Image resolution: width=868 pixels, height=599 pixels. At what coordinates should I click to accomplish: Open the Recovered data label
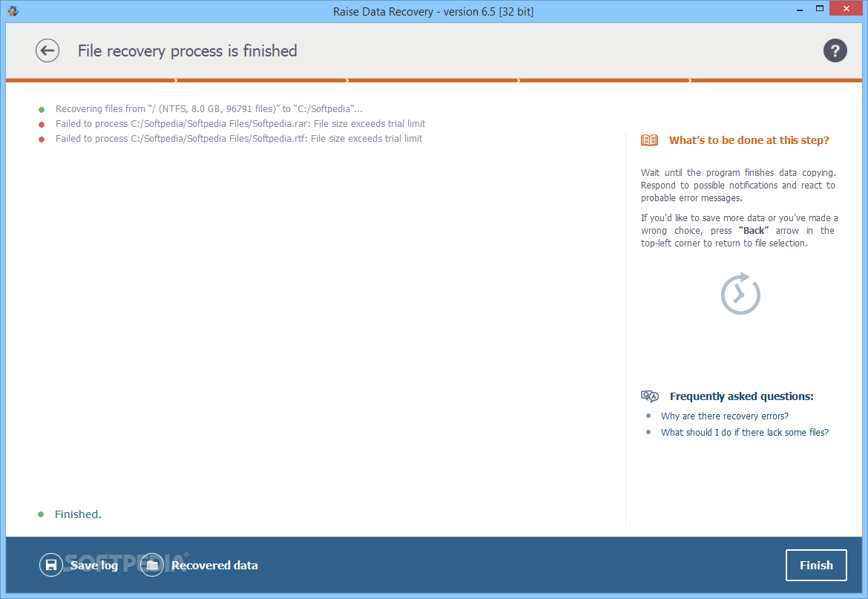coord(215,566)
